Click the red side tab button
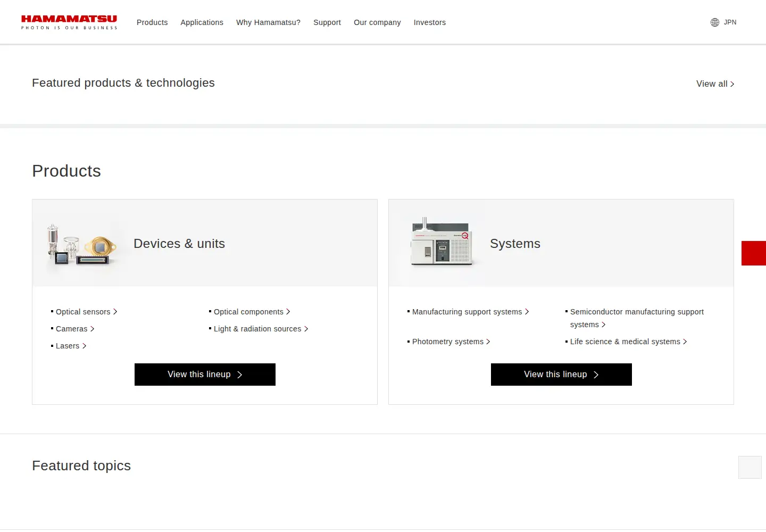766x532 pixels. click(x=754, y=253)
